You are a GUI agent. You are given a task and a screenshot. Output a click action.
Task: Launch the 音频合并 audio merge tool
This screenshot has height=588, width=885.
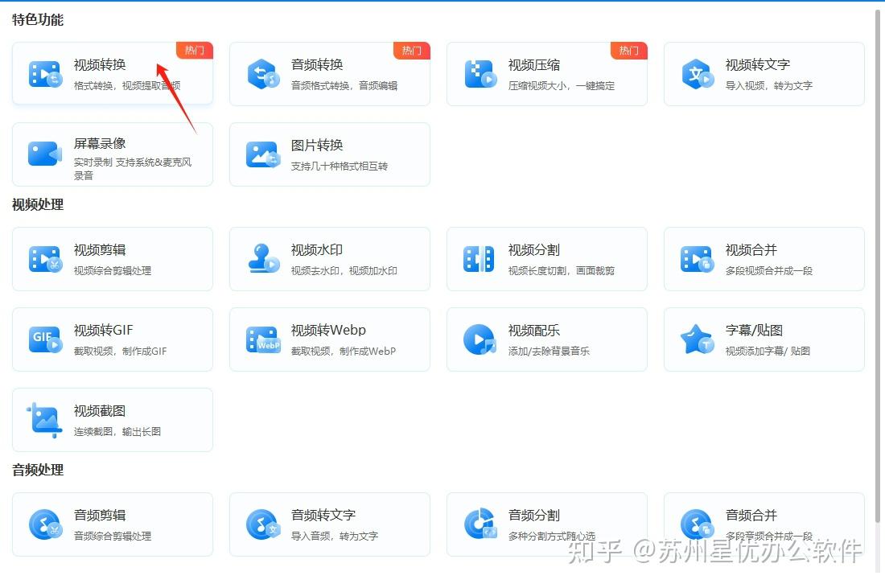[x=764, y=524]
